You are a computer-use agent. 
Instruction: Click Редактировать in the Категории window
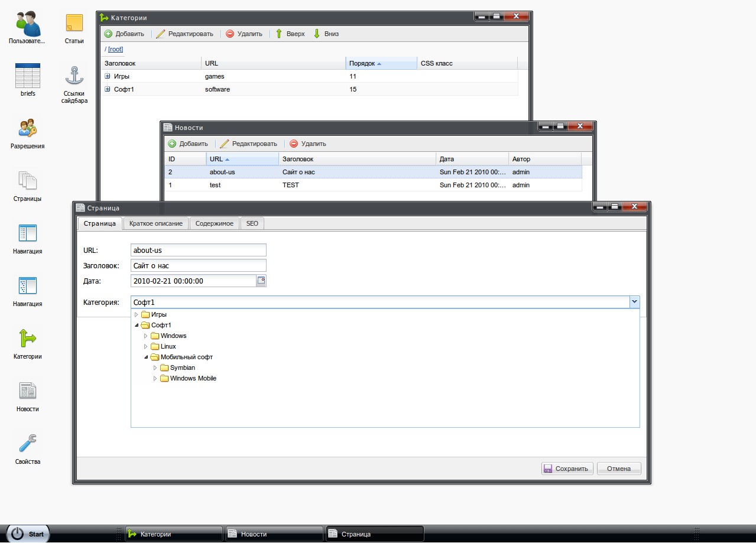pyautogui.click(x=185, y=34)
